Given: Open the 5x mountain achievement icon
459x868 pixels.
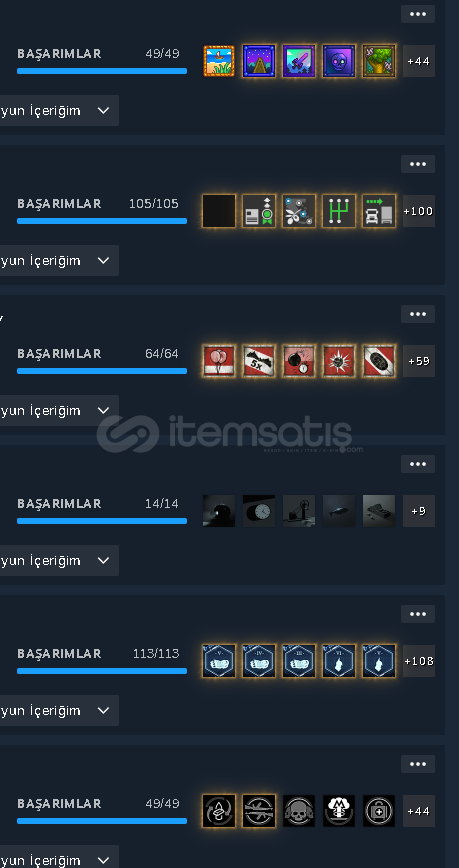Looking at the screenshot, I should click(259, 361).
